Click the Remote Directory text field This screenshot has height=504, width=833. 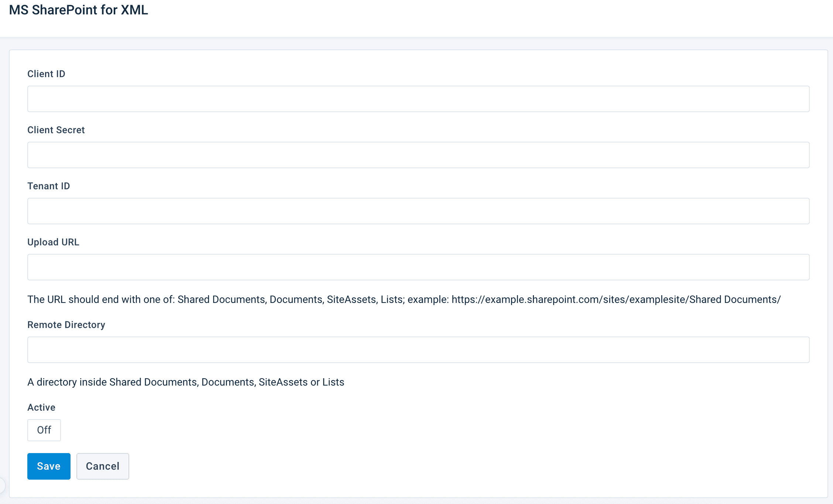tap(418, 350)
